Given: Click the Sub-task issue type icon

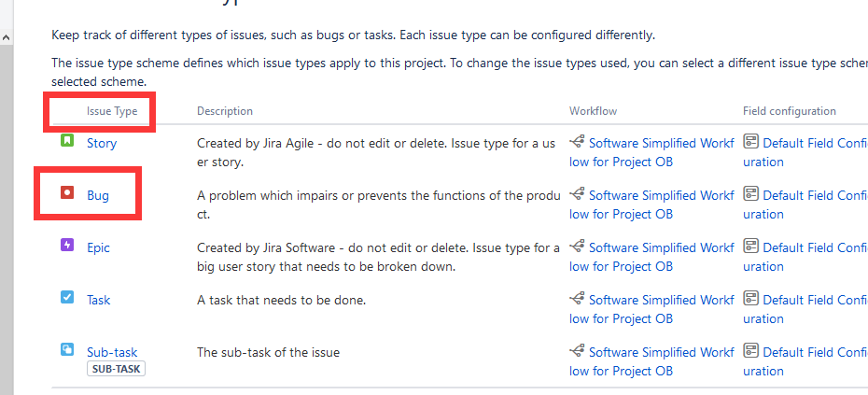Looking at the screenshot, I should (x=67, y=349).
